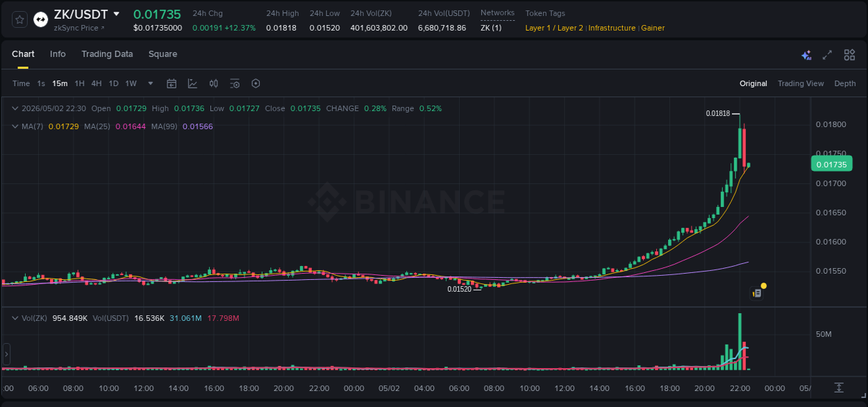This screenshot has width=868, height=407.
Task: Switch to Original chart view
Action: click(753, 83)
